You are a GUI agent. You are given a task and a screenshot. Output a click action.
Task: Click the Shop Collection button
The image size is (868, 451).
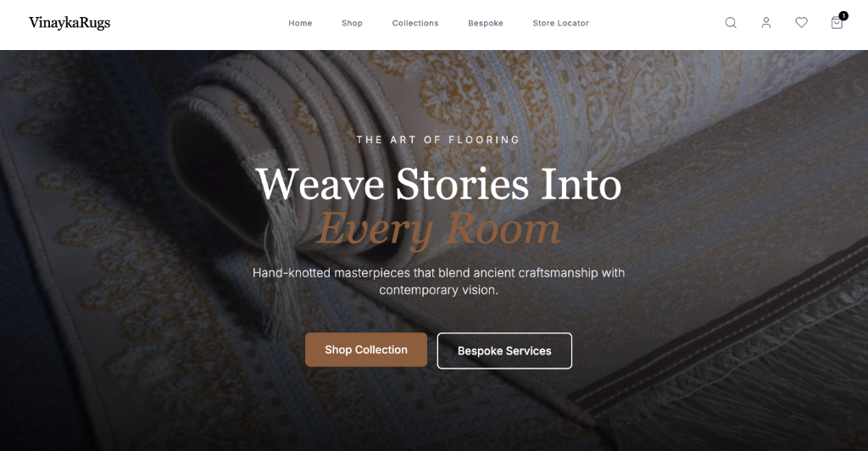click(366, 350)
